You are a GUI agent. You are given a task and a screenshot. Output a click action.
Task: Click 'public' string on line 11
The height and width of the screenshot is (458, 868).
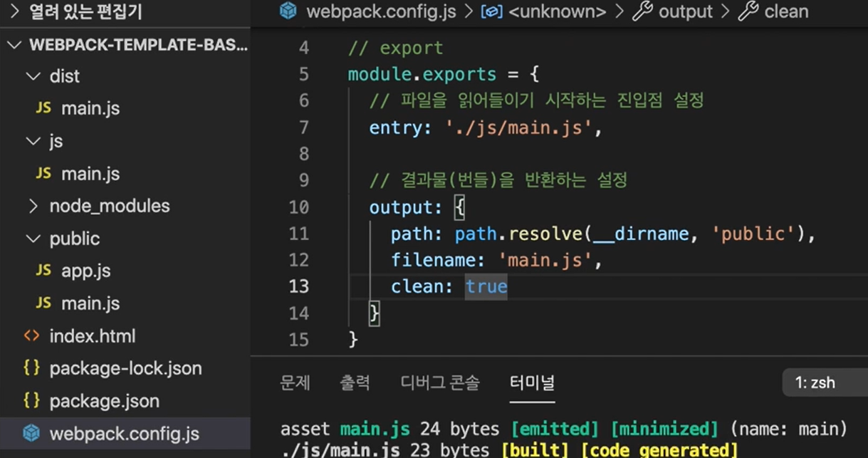753,234
